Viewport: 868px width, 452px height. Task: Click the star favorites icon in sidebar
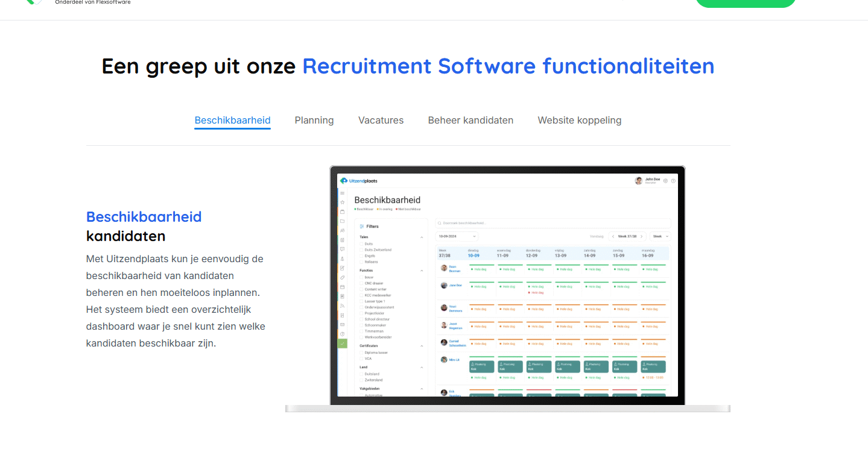[x=342, y=202]
